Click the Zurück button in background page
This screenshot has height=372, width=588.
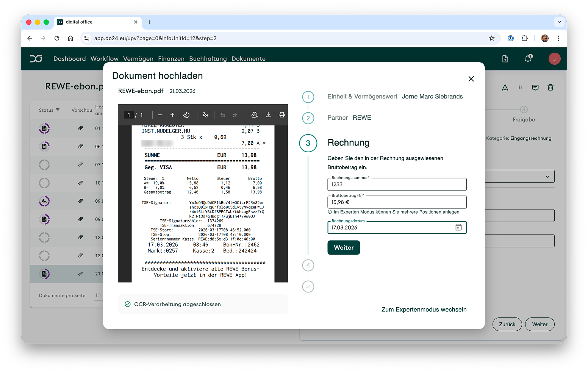pos(507,324)
